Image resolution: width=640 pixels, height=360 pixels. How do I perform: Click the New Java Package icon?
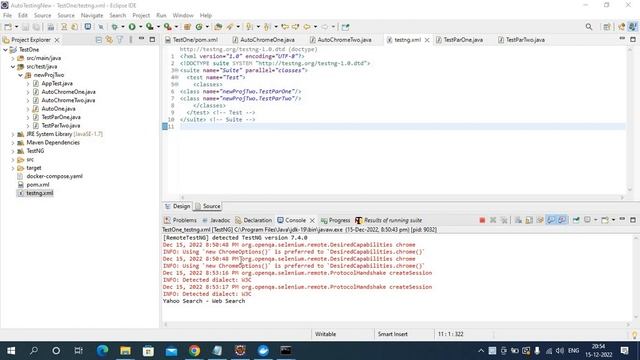coord(187,27)
